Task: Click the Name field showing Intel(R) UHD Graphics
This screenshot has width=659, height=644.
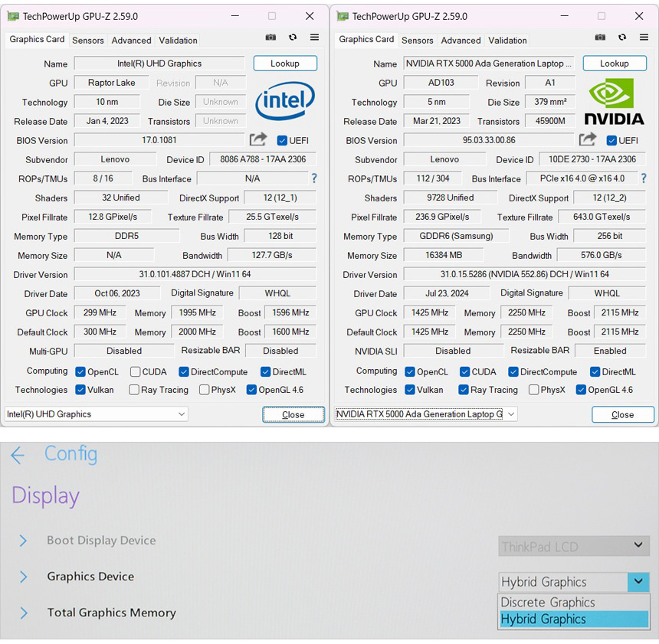Action: coord(159,64)
